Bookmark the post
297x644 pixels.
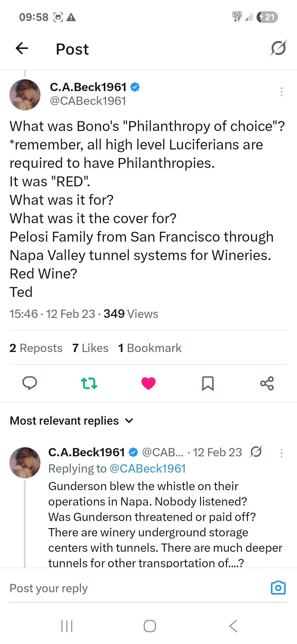coord(208,383)
